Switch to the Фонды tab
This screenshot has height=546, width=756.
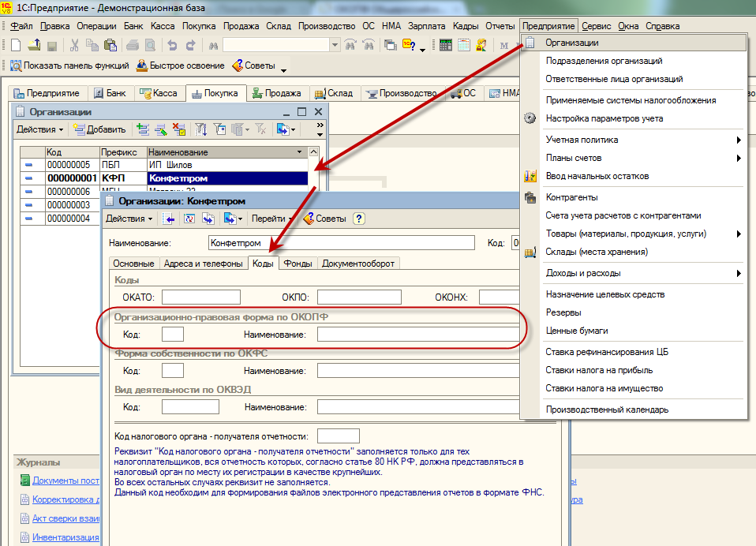point(298,264)
